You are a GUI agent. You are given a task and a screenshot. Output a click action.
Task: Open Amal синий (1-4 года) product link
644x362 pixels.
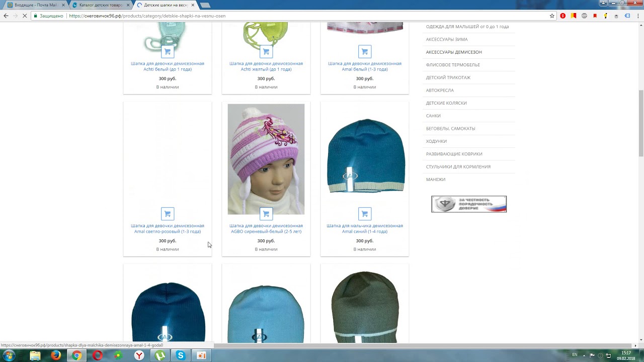pyautogui.click(x=365, y=229)
